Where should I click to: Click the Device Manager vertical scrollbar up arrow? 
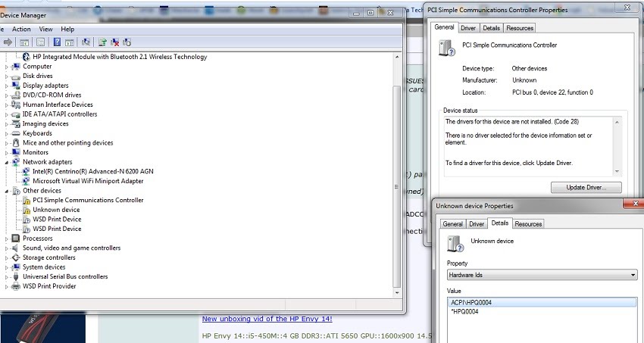(397, 57)
